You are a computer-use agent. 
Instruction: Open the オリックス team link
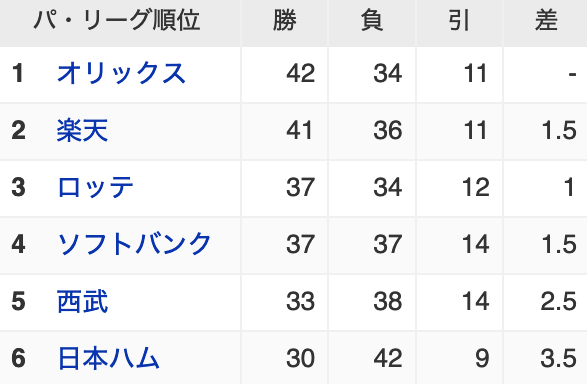pyautogui.click(x=121, y=73)
